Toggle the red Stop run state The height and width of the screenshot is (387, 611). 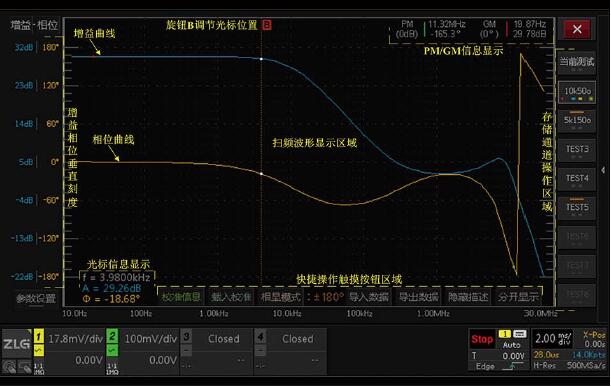tap(482, 339)
